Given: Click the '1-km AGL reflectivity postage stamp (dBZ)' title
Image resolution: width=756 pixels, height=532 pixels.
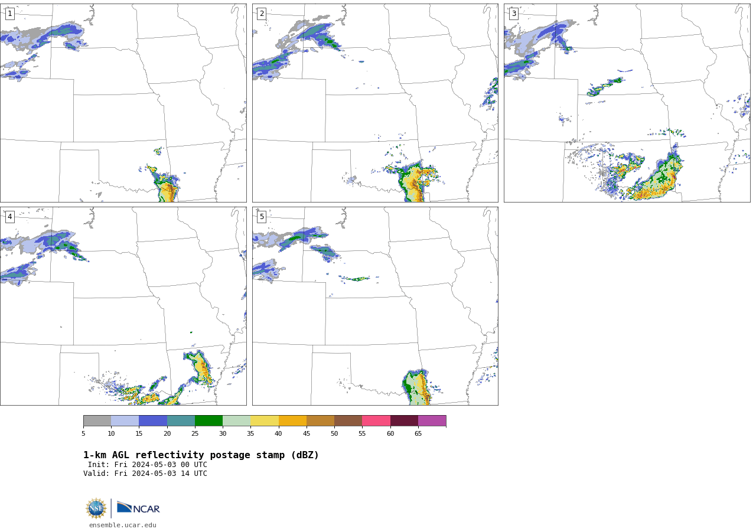Looking at the screenshot, I should 201,455.
